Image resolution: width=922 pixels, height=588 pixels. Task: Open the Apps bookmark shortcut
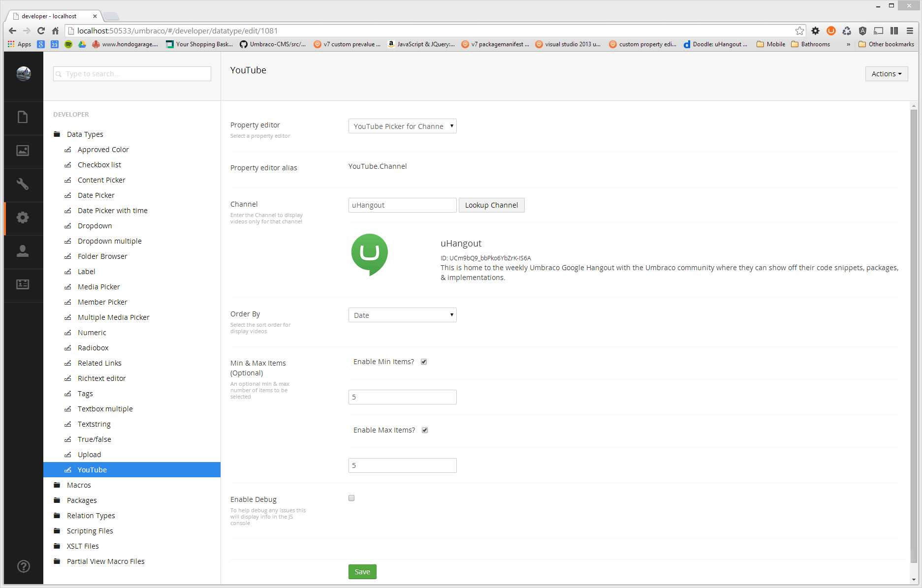(x=20, y=44)
